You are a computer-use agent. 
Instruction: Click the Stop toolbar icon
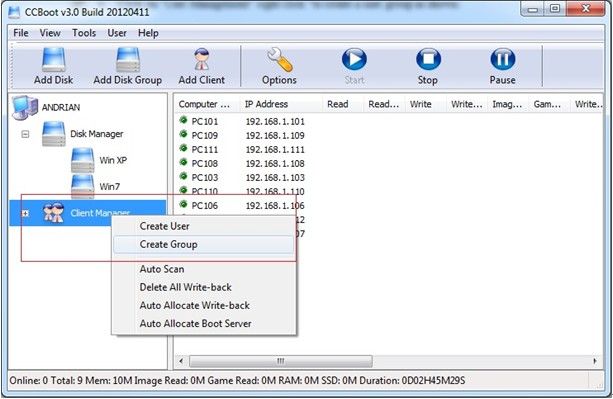point(428,59)
